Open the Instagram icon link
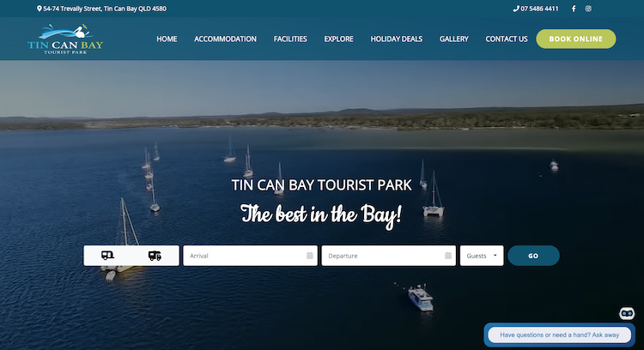 coord(588,9)
